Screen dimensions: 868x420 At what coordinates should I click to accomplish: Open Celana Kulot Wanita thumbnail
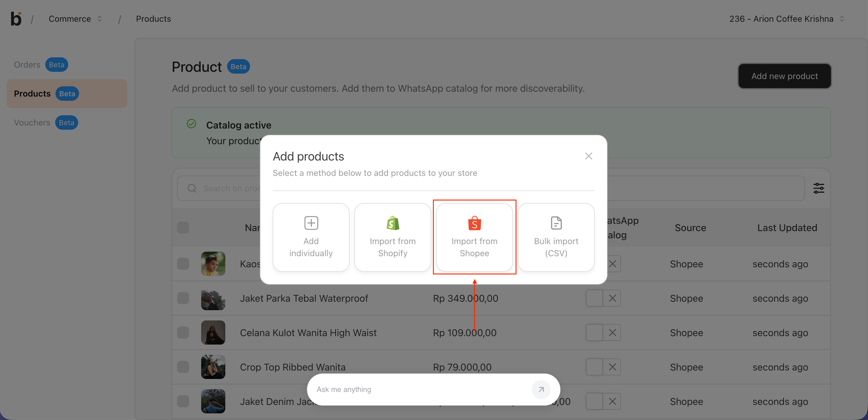pyautogui.click(x=213, y=332)
